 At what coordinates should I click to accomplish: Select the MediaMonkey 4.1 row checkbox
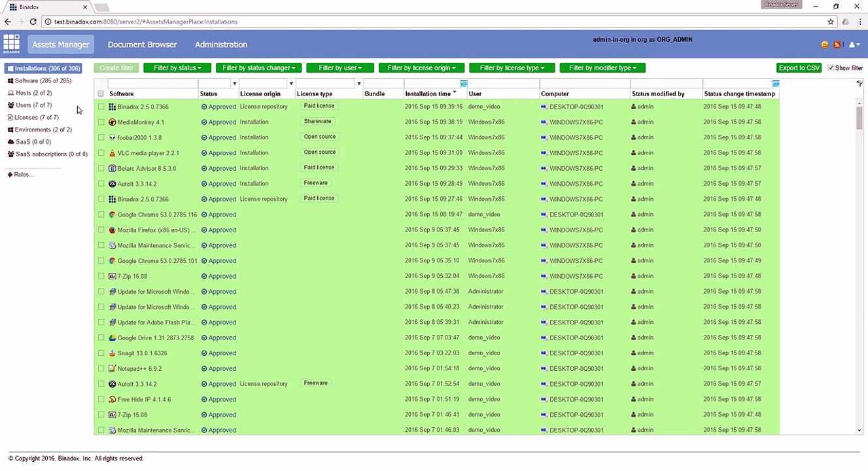101,122
